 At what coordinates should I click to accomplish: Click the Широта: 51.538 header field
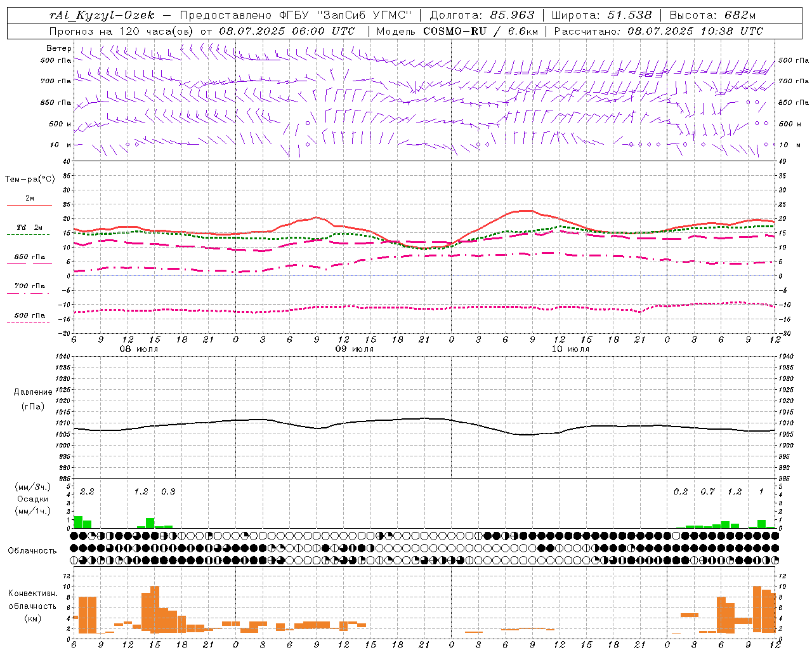point(601,15)
